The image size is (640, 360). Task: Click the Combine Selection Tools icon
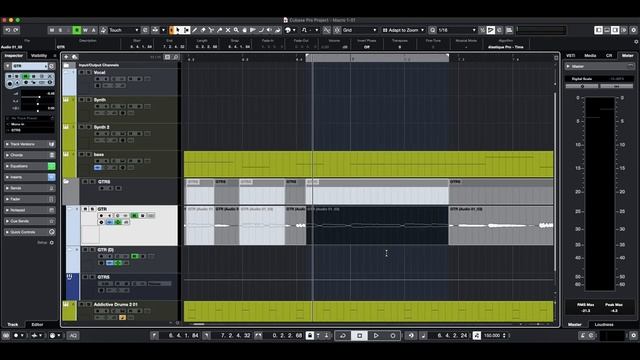[x=171, y=30]
